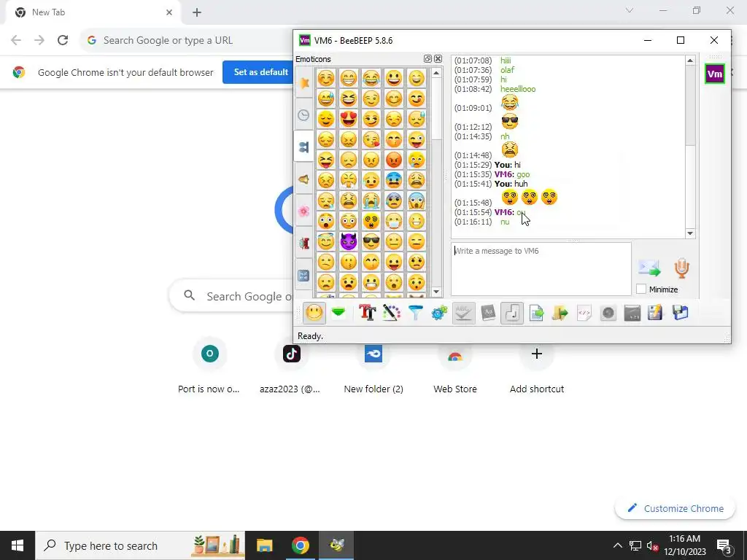
Task: Insert the sunglasses emoticon from the grid
Action: point(371,241)
